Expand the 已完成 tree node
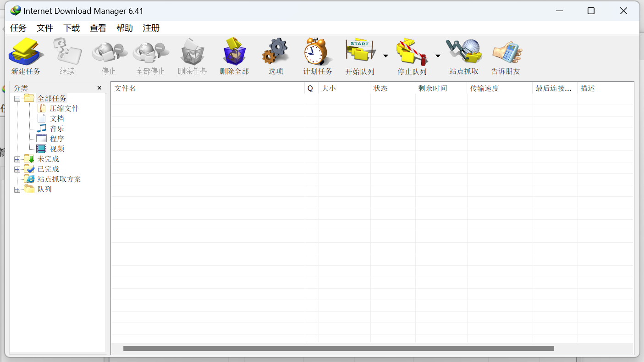The image size is (644, 362). tap(17, 170)
